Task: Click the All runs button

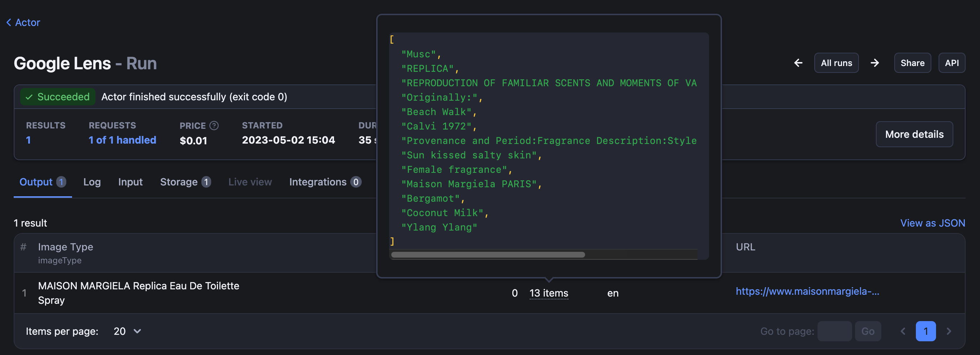Action: click(x=836, y=63)
